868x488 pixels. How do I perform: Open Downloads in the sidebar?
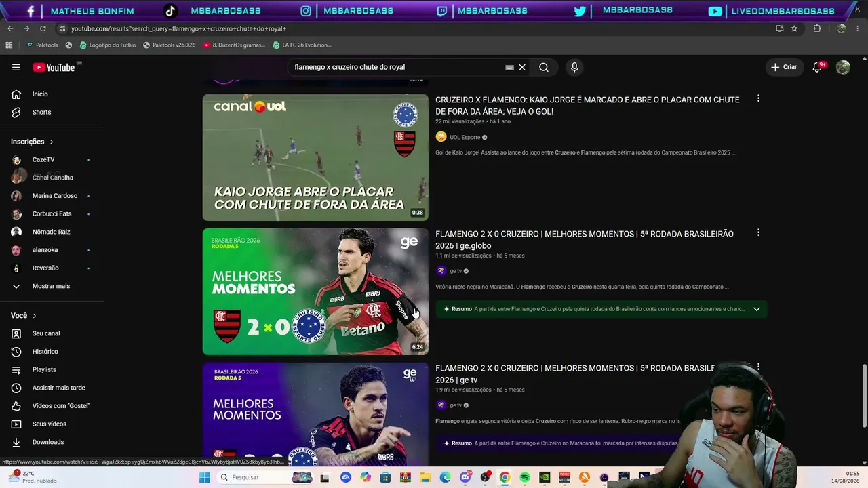coord(47,442)
